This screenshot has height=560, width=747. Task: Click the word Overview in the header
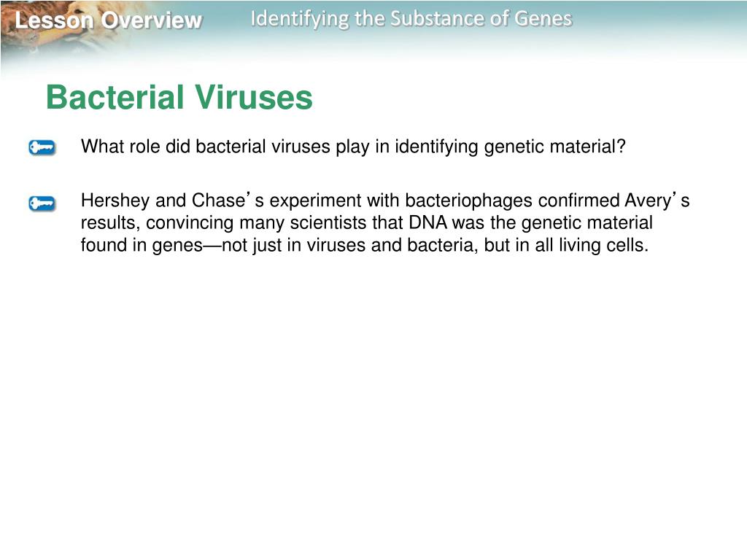[152, 20]
